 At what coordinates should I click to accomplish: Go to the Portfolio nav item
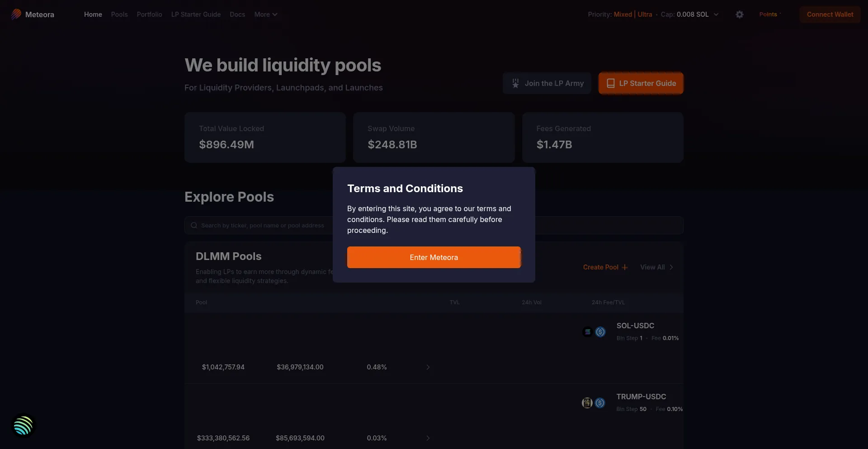pyautogui.click(x=149, y=14)
